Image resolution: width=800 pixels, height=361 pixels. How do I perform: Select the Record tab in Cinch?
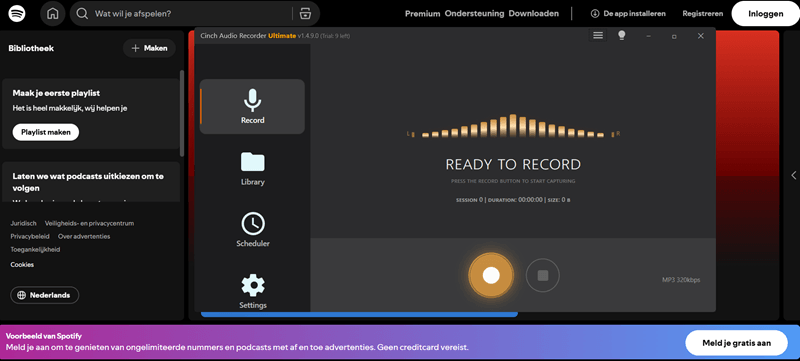[252, 107]
